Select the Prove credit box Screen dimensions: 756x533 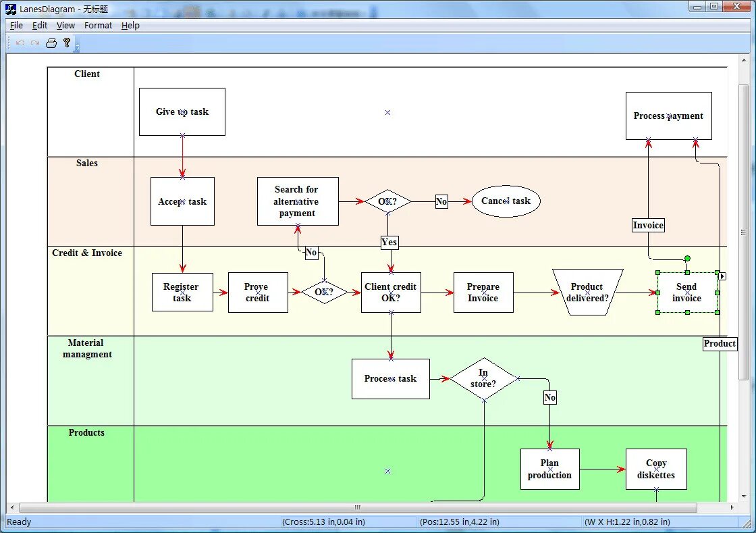coord(258,293)
